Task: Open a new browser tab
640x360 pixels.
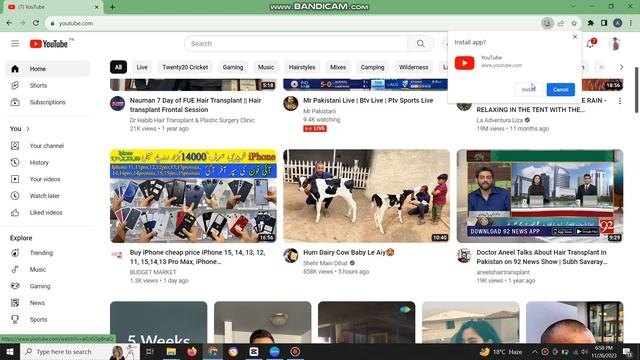Action: [x=112, y=7]
